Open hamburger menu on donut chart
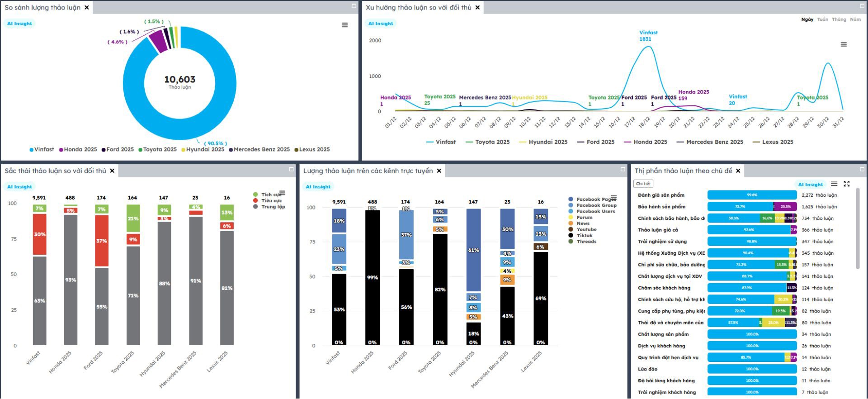Image resolution: width=868 pixels, height=399 pixels. (x=345, y=25)
